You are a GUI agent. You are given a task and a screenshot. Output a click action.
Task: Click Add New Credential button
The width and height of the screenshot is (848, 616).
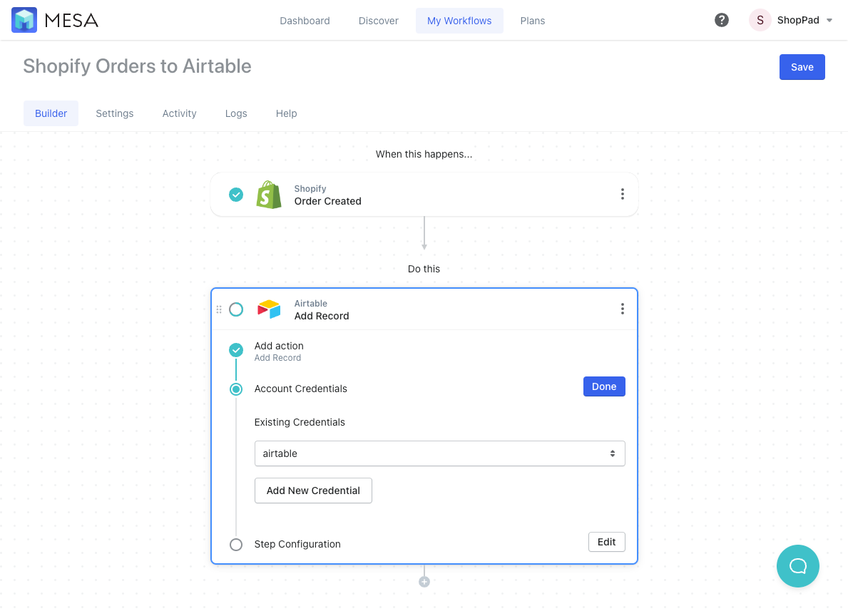click(313, 491)
